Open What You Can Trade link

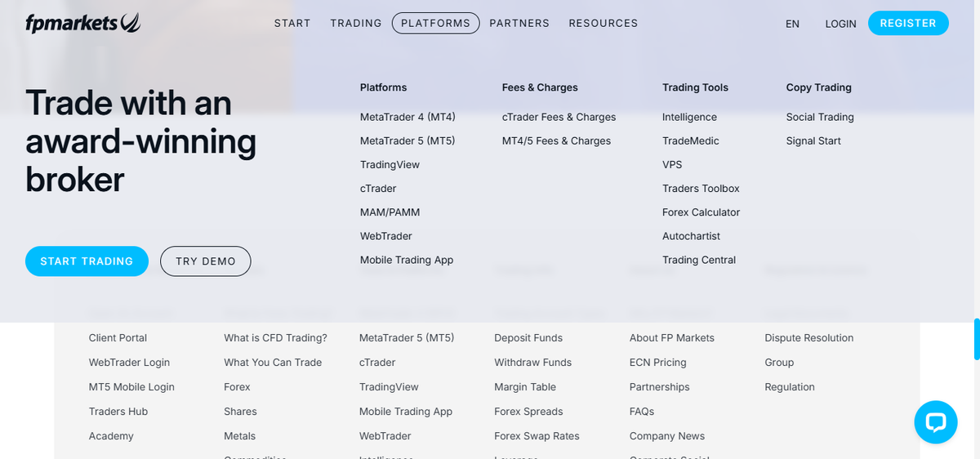pyautogui.click(x=273, y=362)
